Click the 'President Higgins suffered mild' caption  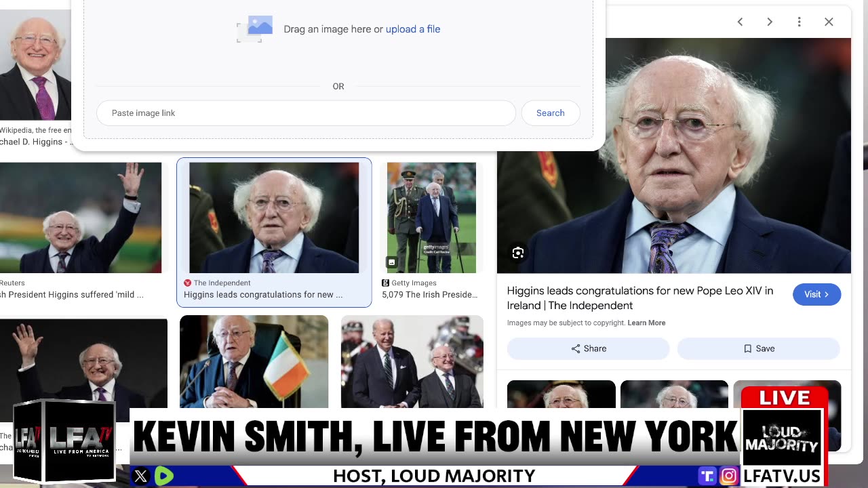(x=72, y=295)
